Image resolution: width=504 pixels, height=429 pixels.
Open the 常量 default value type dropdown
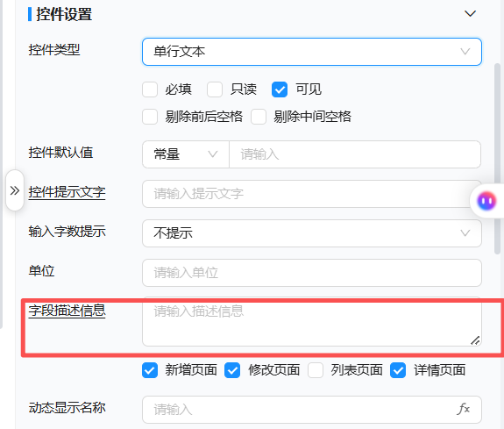(186, 154)
